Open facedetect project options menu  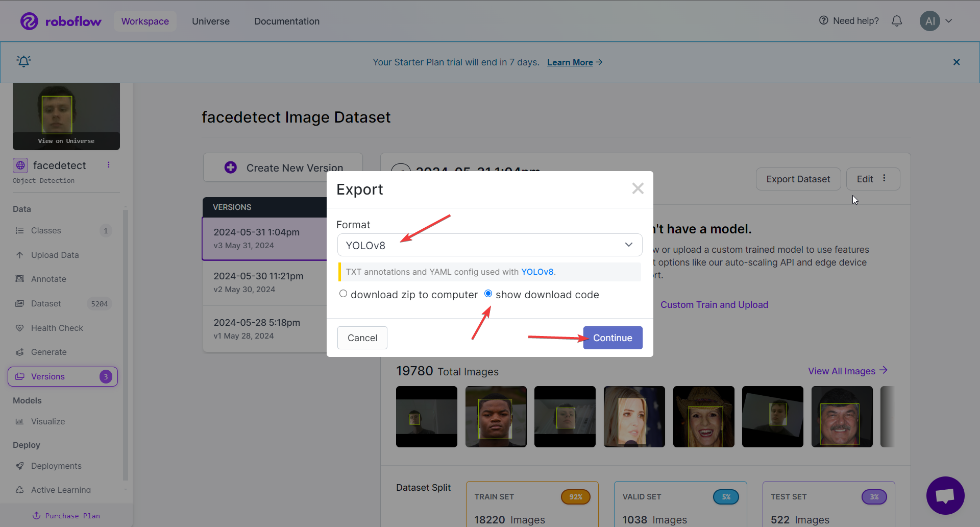point(108,165)
